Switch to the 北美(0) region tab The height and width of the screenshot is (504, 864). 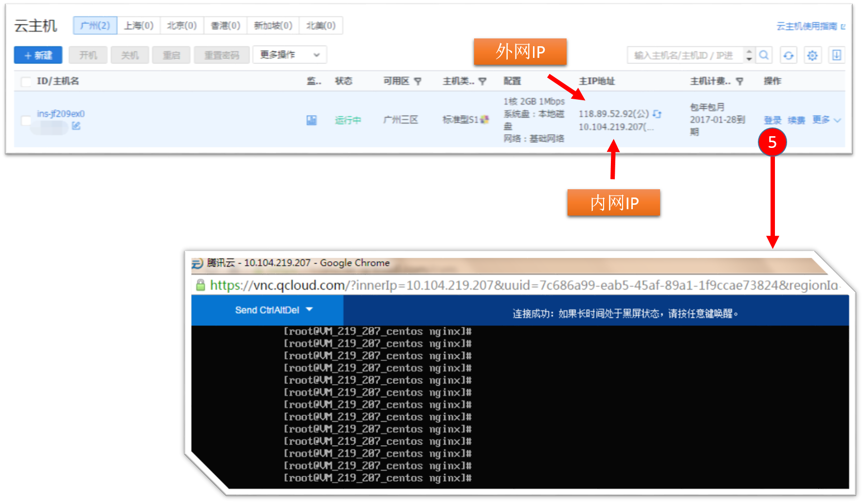321,25
